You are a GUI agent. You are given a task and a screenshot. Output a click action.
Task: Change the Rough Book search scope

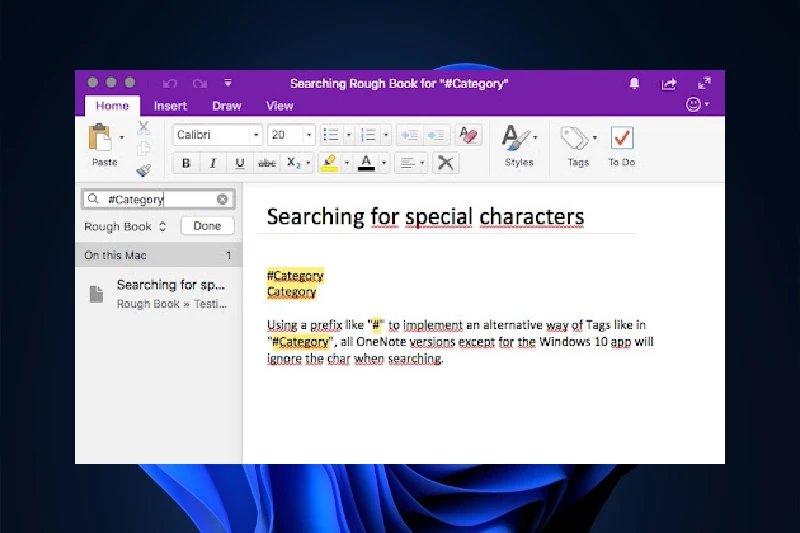pos(126,226)
